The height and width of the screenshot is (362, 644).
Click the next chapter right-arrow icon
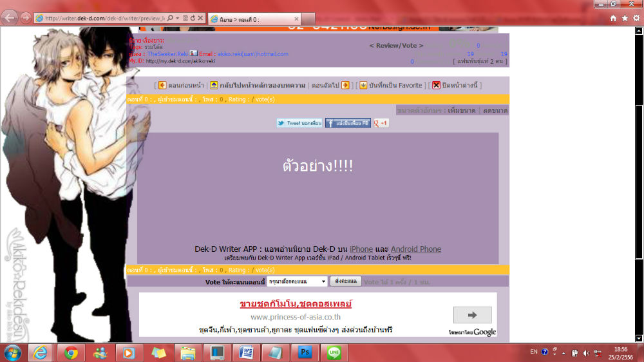tap(345, 85)
